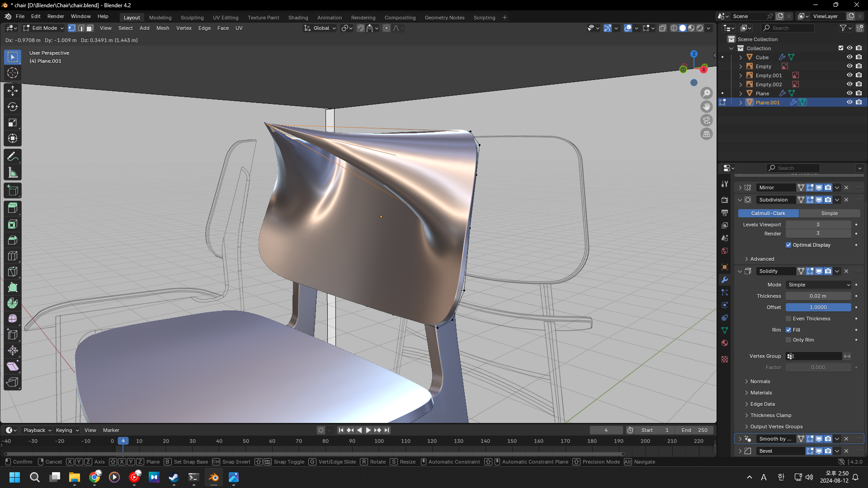Select the Measure tool icon

pyautogui.click(x=13, y=173)
